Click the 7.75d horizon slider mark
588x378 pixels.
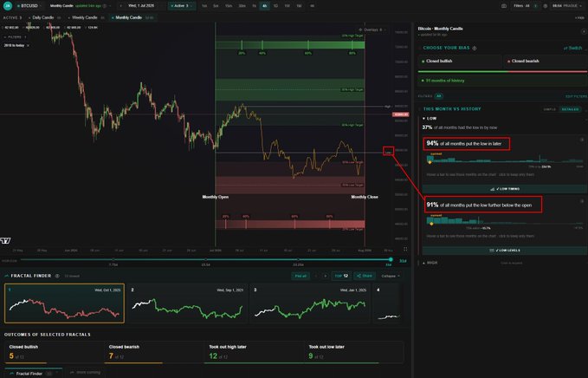click(x=113, y=259)
